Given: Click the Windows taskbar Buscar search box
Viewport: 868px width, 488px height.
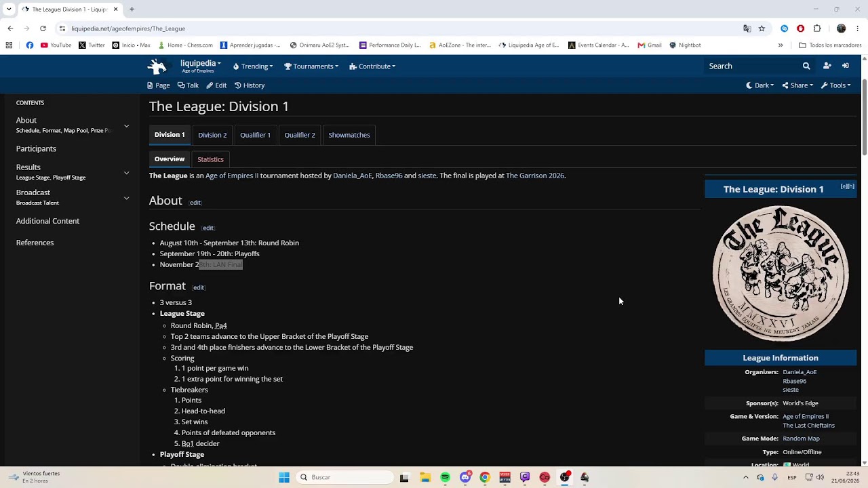Looking at the screenshot, I should coord(345,477).
